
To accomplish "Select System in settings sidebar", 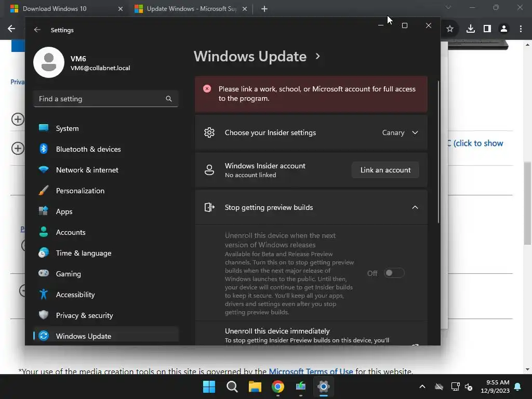I will pos(106,128).
